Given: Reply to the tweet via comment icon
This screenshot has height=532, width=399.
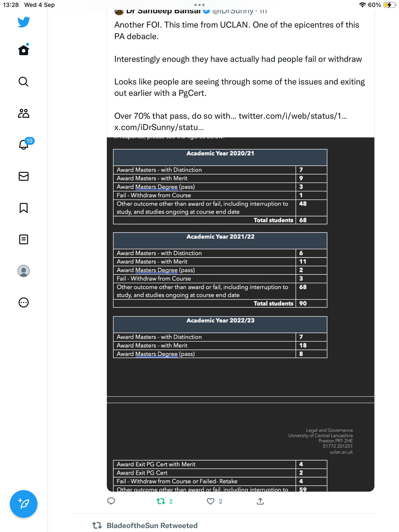Looking at the screenshot, I should pyautogui.click(x=111, y=501).
